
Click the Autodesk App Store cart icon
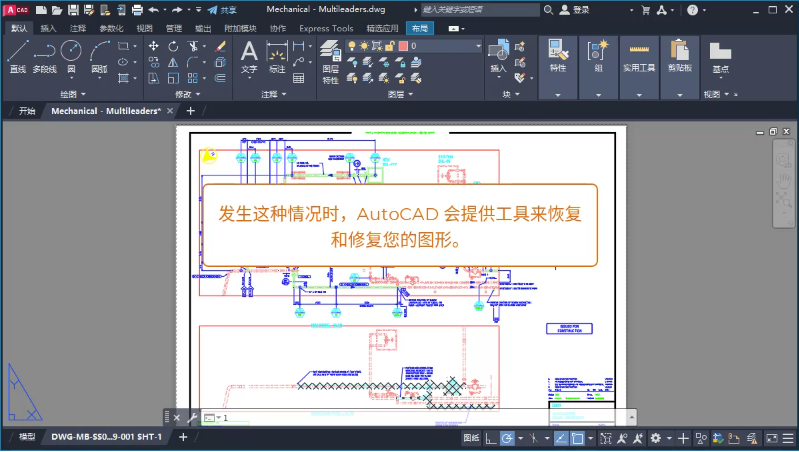(x=646, y=10)
